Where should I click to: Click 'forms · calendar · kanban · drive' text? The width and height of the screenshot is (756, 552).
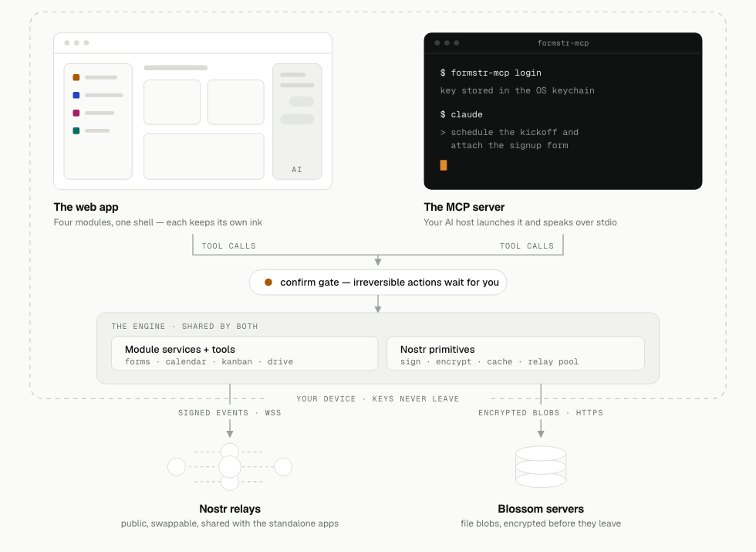tap(209, 362)
